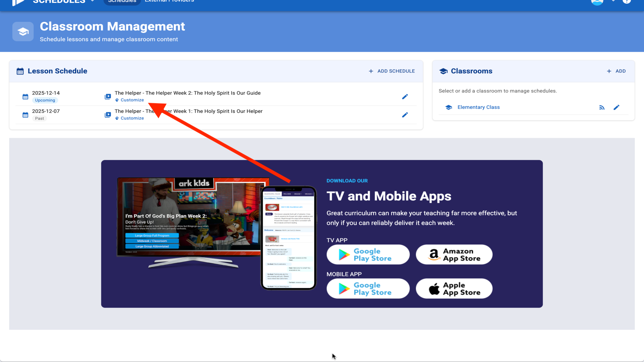644x362 pixels.
Task: Edit Elementary Class with pencil icon
Action: [616, 108]
